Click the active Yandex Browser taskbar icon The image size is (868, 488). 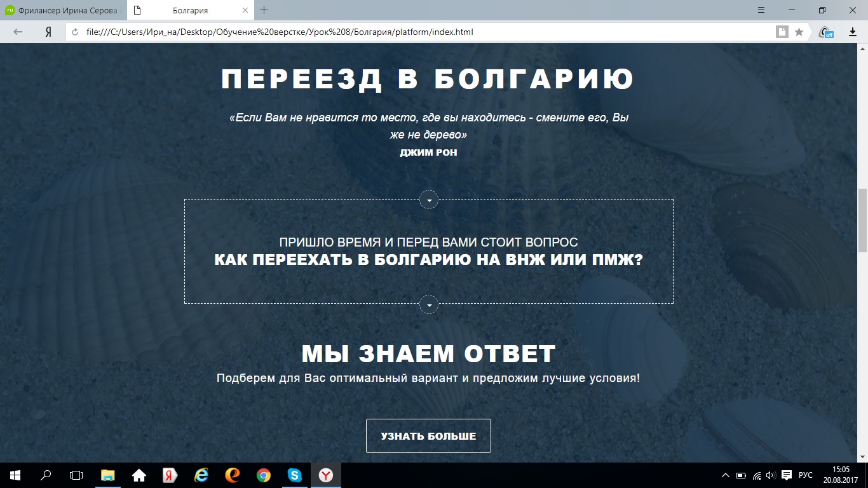tap(326, 475)
